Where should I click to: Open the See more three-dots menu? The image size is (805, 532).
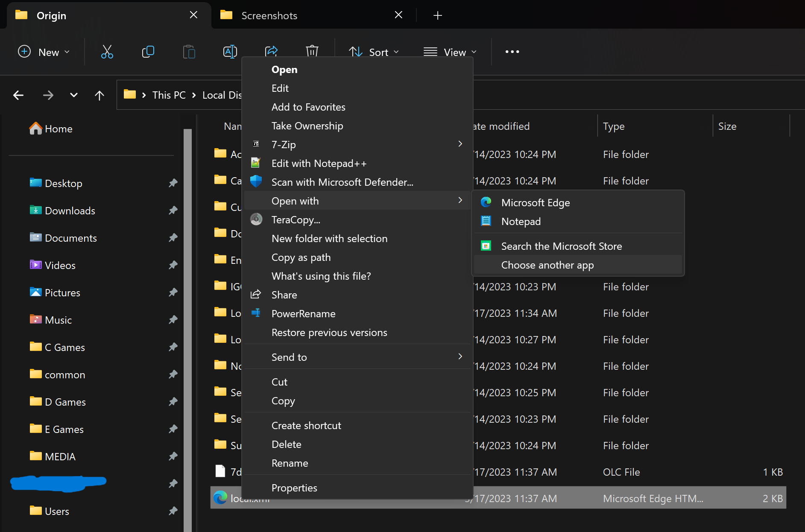[x=512, y=52]
